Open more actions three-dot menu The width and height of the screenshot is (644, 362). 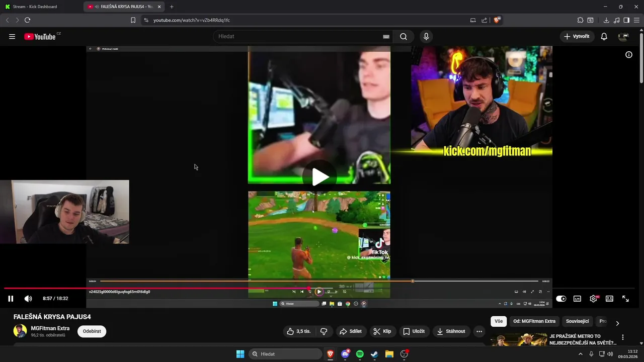[479, 331]
